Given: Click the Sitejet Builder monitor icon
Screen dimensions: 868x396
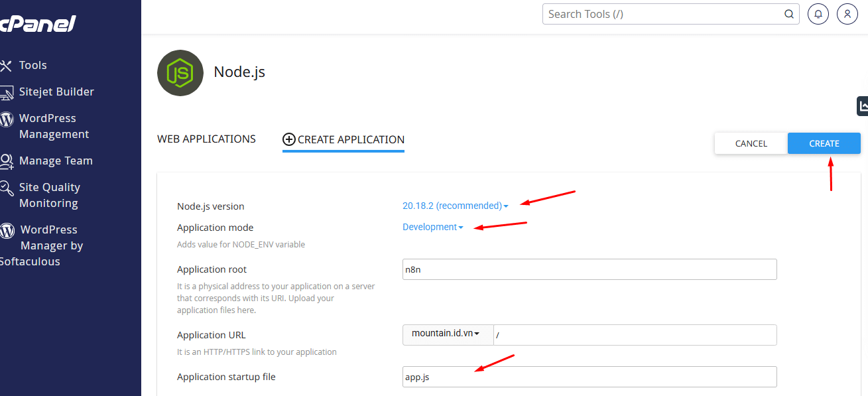Looking at the screenshot, I should point(7,92).
